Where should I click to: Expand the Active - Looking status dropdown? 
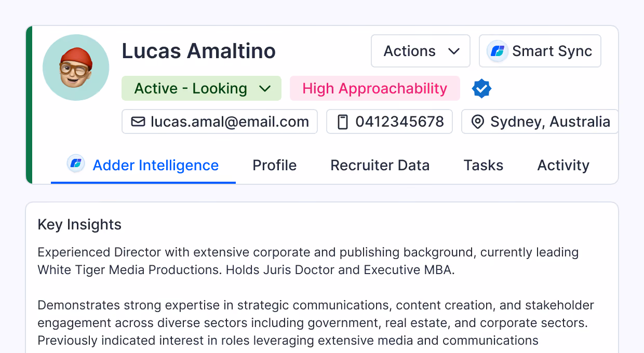(x=202, y=88)
